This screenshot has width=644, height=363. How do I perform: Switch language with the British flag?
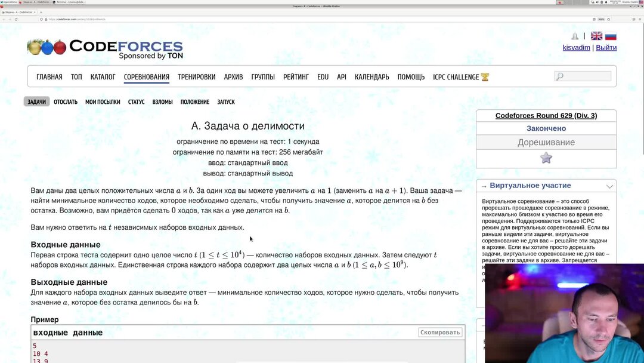point(596,36)
